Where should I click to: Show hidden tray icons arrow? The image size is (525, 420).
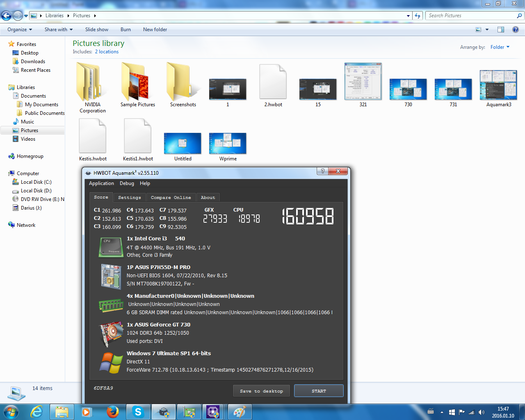click(x=442, y=412)
